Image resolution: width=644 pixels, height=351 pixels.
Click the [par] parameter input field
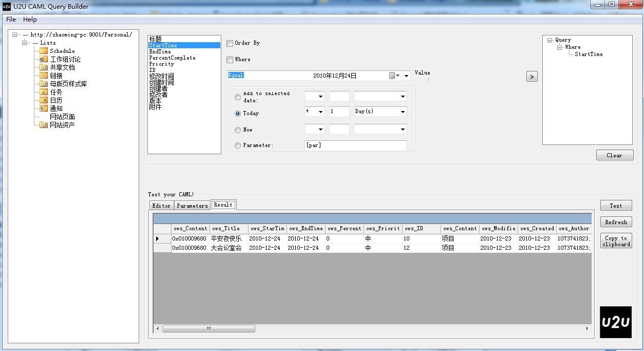355,145
